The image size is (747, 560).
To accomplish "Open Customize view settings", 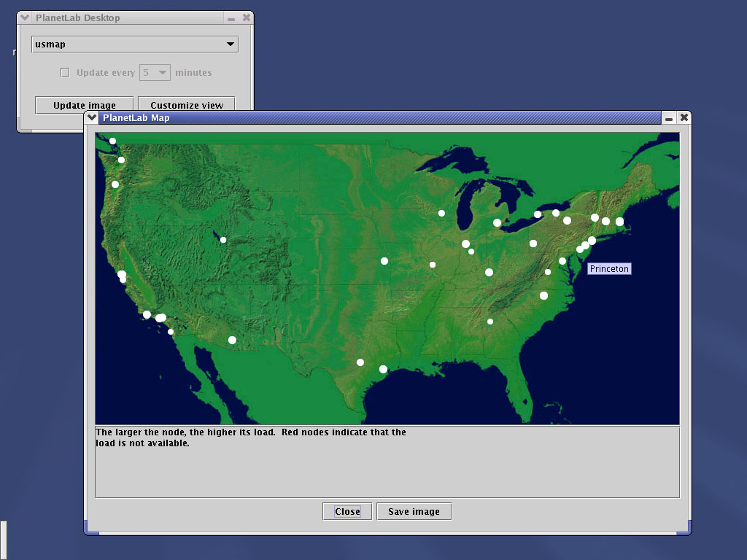I will pos(187,105).
